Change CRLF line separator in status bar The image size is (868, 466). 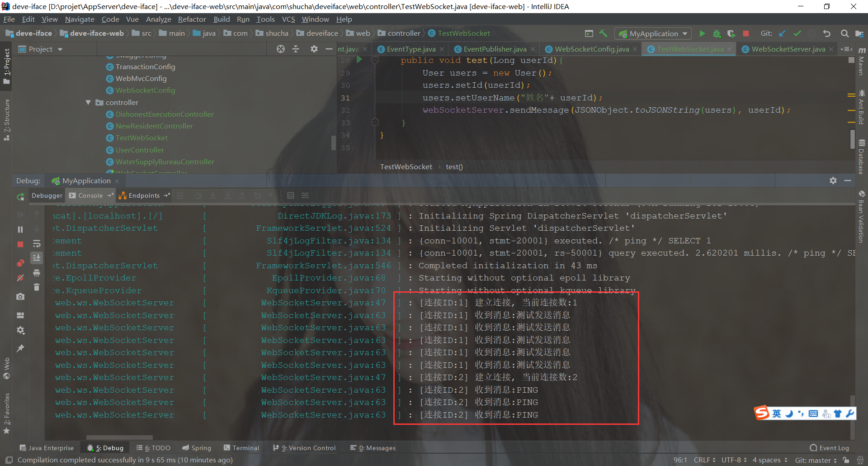(704, 460)
